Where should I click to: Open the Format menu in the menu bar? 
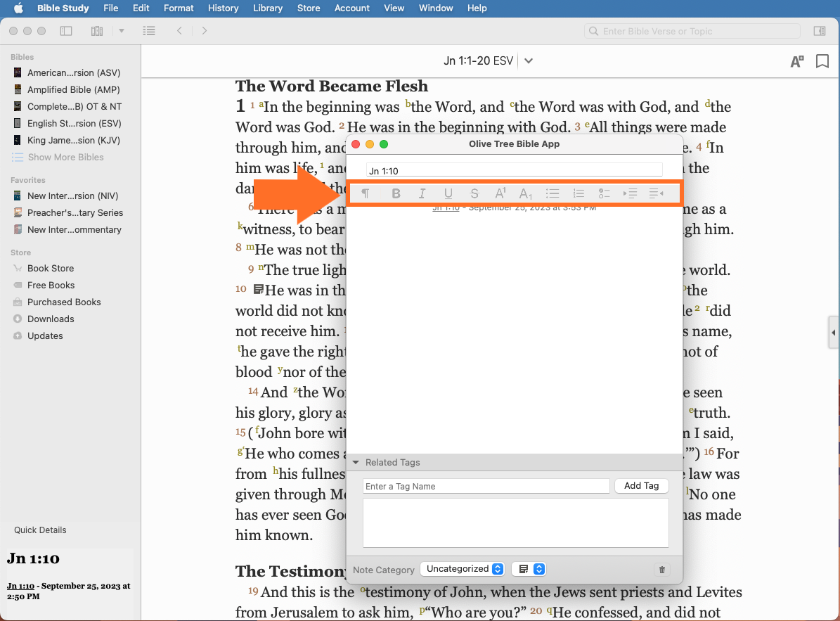click(179, 8)
